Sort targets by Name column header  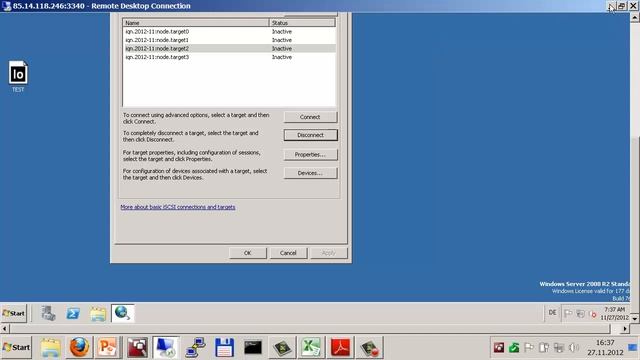click(x=196, y=23)
